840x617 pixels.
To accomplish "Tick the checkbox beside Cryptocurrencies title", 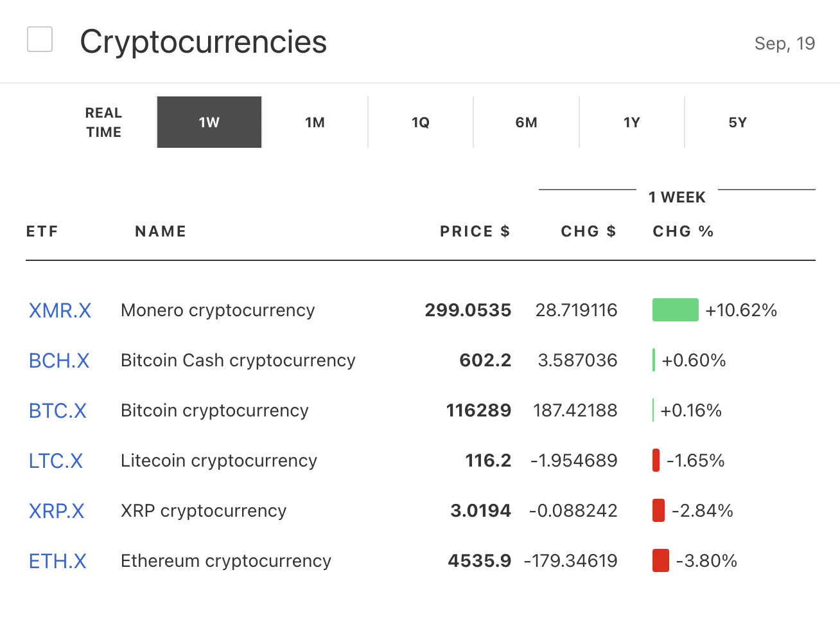I will tap(40, 39).
